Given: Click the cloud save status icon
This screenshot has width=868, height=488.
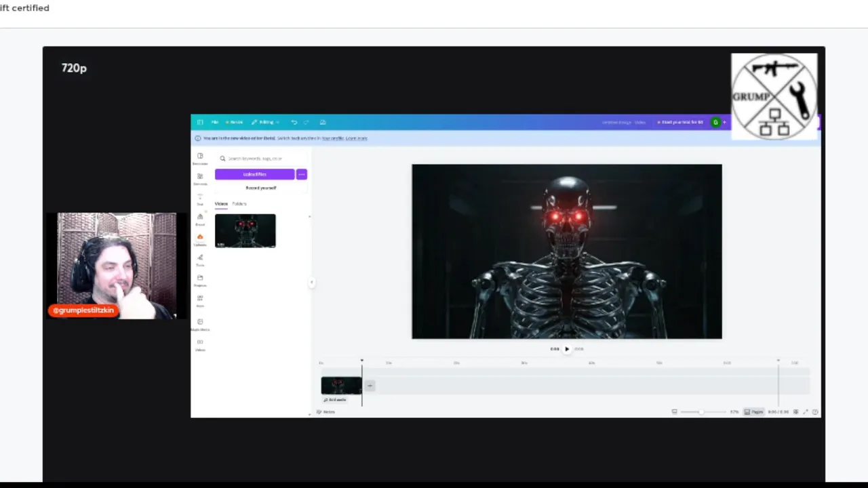Looking at the screenshot, I should [x=323, y=122].
